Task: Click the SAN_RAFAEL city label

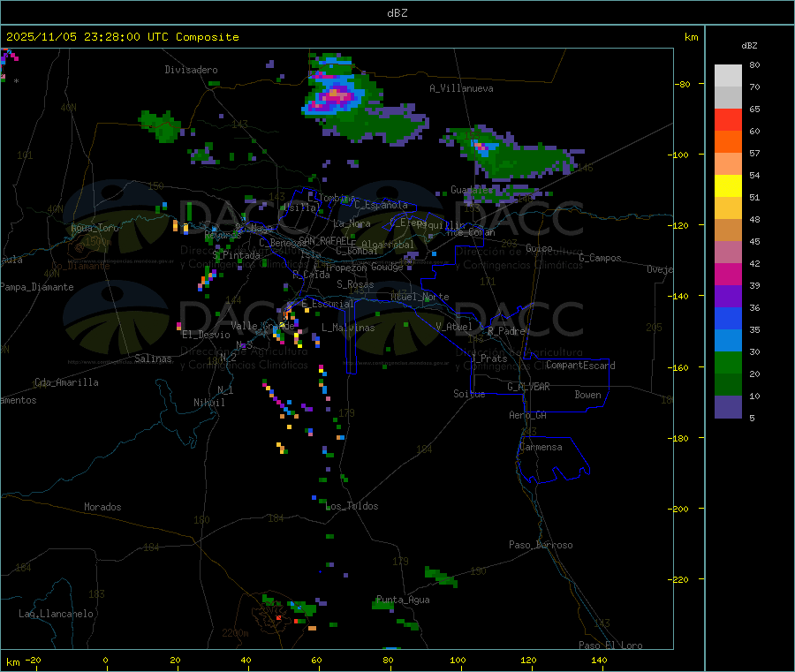Action: (x=327, y=240)
